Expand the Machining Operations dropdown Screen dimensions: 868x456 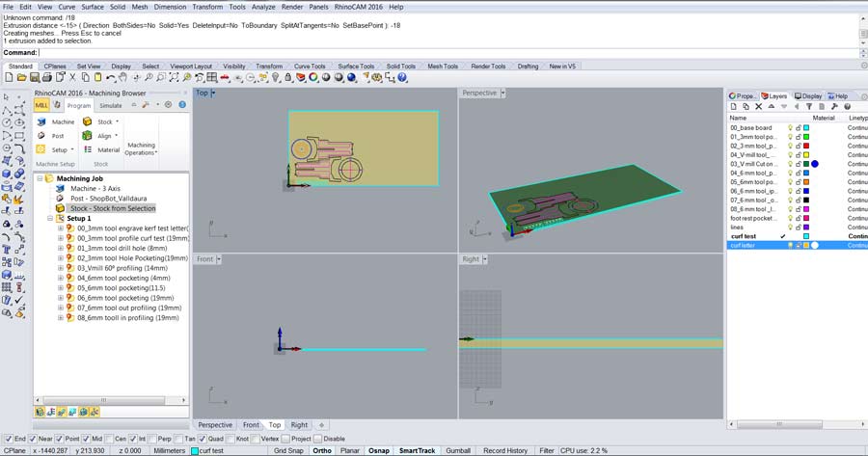click(x=141, y=148)
